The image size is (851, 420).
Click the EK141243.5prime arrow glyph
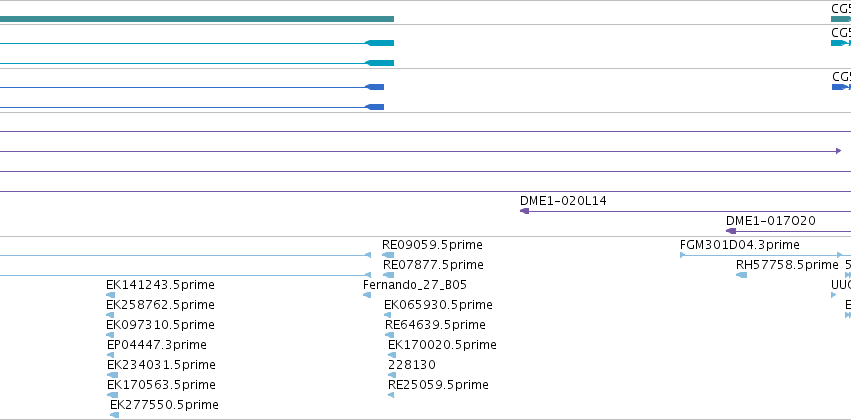(x=110, y=295)
